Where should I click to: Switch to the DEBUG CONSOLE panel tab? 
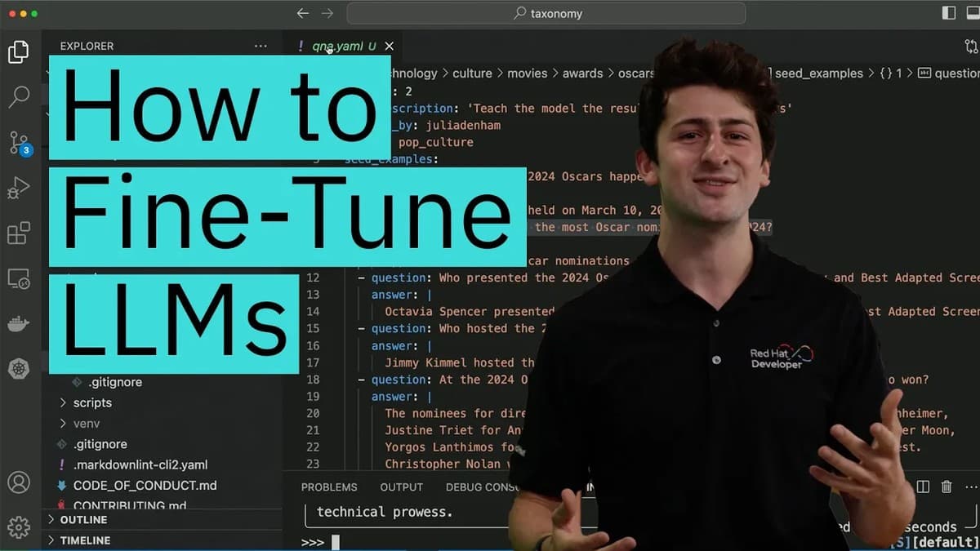[x=483, y=487]
